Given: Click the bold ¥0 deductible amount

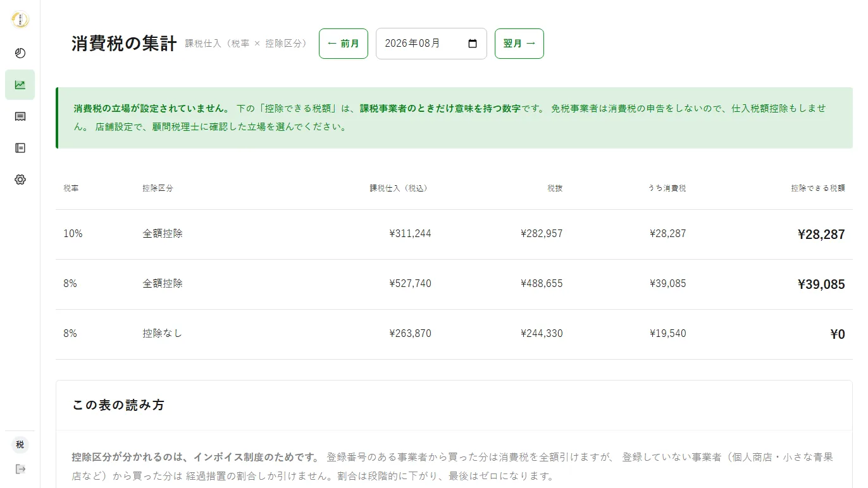Looking at the screenshot, I should [838, 334].
